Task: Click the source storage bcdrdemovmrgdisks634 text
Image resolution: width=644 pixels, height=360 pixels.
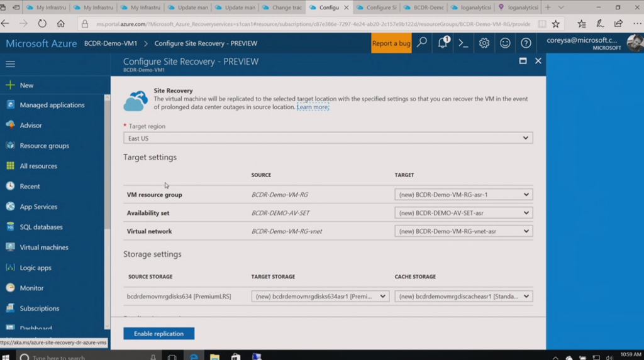Action: [x=179, y=296]
